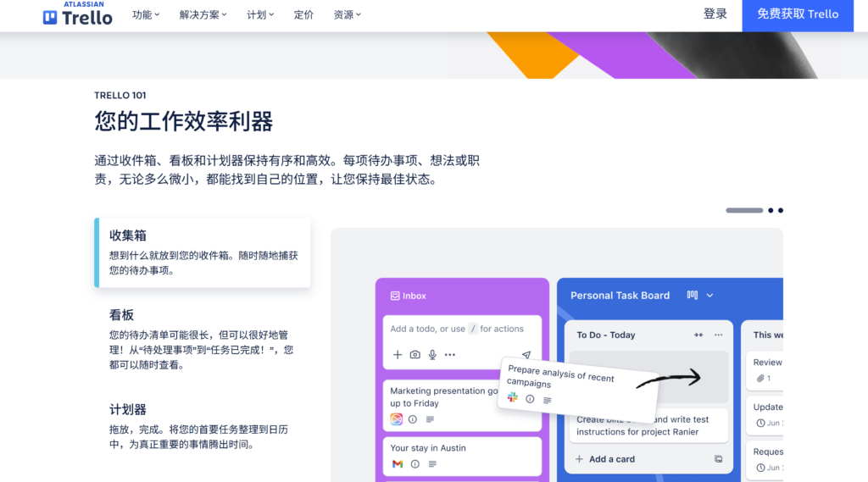
Task: Click the plus icon in Inbox composer
Action: pyautogui.click(x=398, y=355)
